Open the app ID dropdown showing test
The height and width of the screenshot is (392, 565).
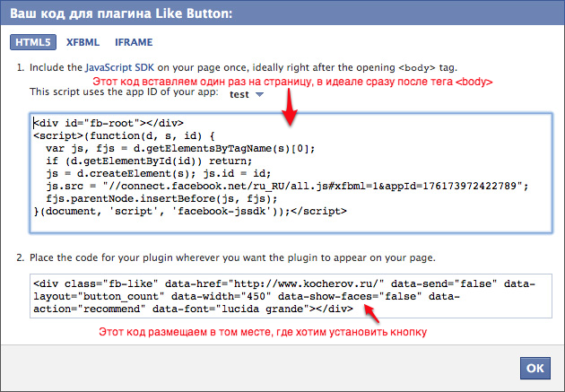click(x=247, y=94)
